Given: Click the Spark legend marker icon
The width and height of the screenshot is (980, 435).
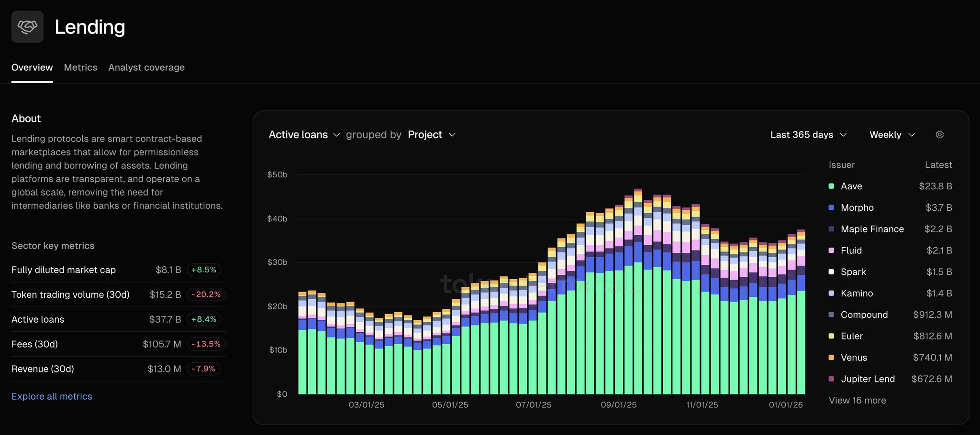Looking at the screenshot, I should (831, 272).
